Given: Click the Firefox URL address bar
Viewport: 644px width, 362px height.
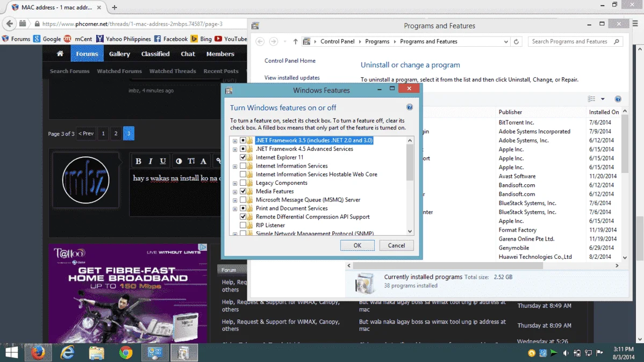Looking at the screenshot, I should point(140,24).
